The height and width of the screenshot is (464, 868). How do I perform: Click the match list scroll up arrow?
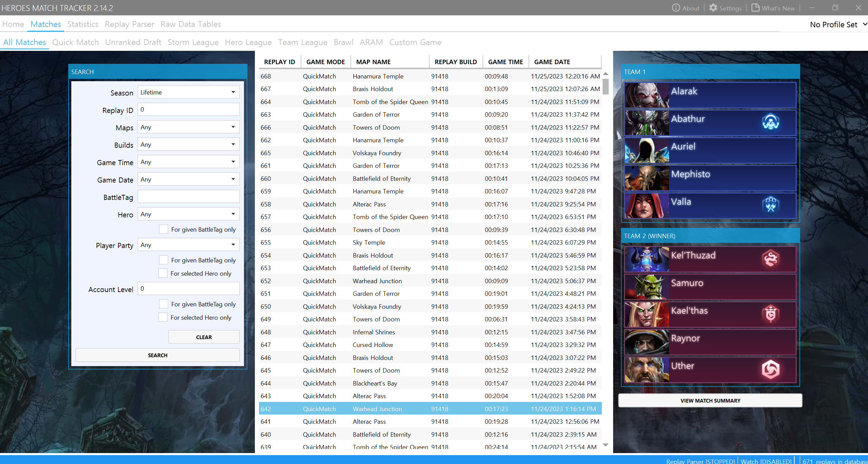pyautogui.click(x=606, y=74)
